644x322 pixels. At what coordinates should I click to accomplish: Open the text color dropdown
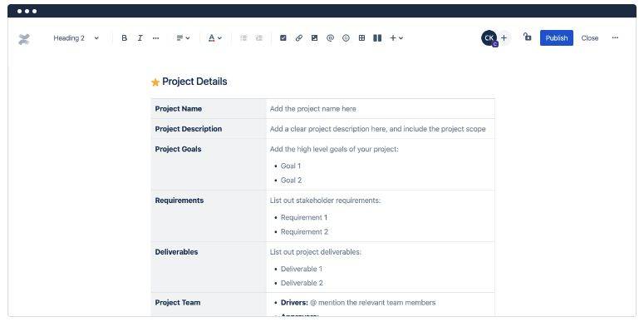click(214, 37)
